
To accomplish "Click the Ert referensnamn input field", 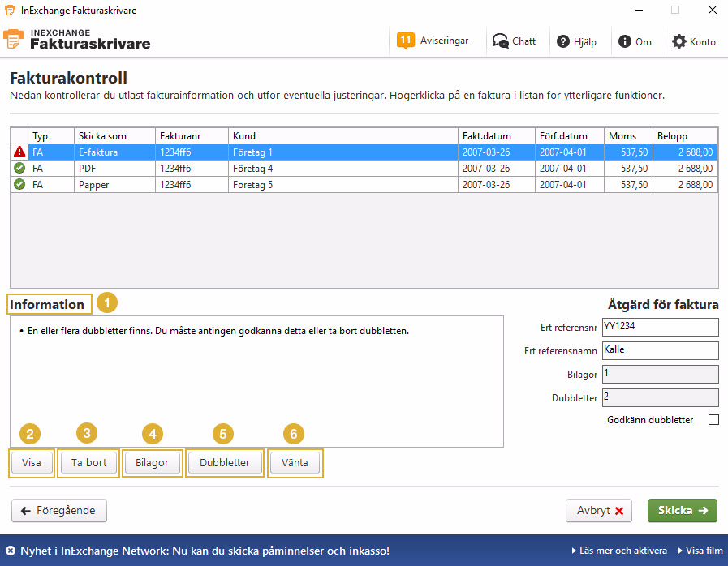I will (660, 351).
